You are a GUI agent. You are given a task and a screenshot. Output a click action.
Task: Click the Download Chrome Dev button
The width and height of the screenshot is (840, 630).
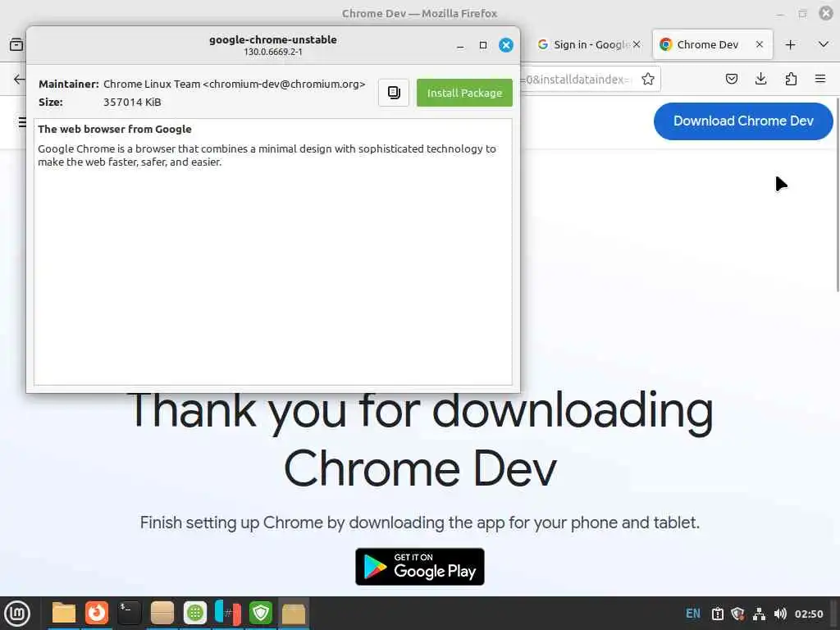(743, 121)
